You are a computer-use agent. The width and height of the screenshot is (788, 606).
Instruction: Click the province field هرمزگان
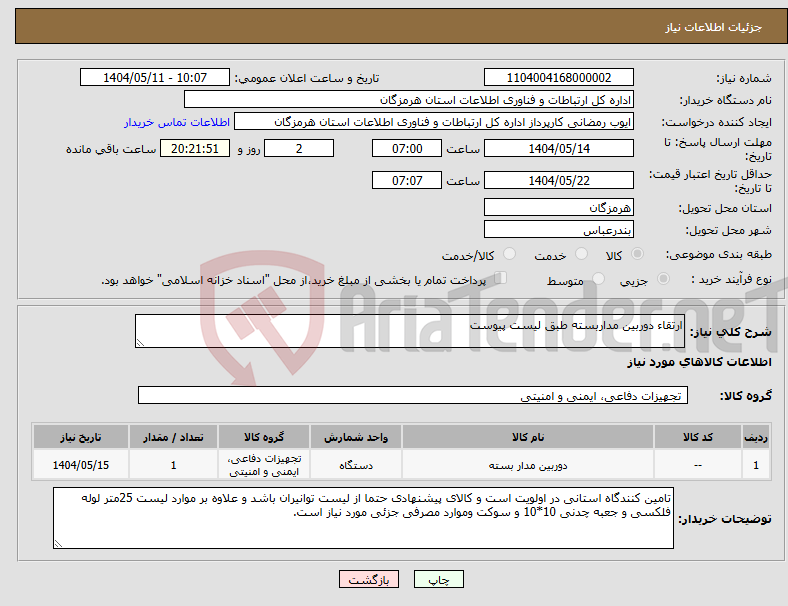[x=559, y=207]
